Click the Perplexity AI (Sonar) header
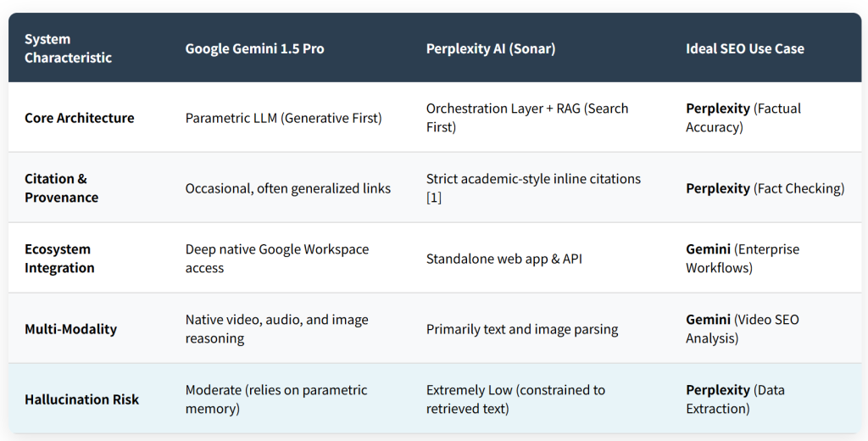This screenshot has height=441, width=868. click(491, 48)
